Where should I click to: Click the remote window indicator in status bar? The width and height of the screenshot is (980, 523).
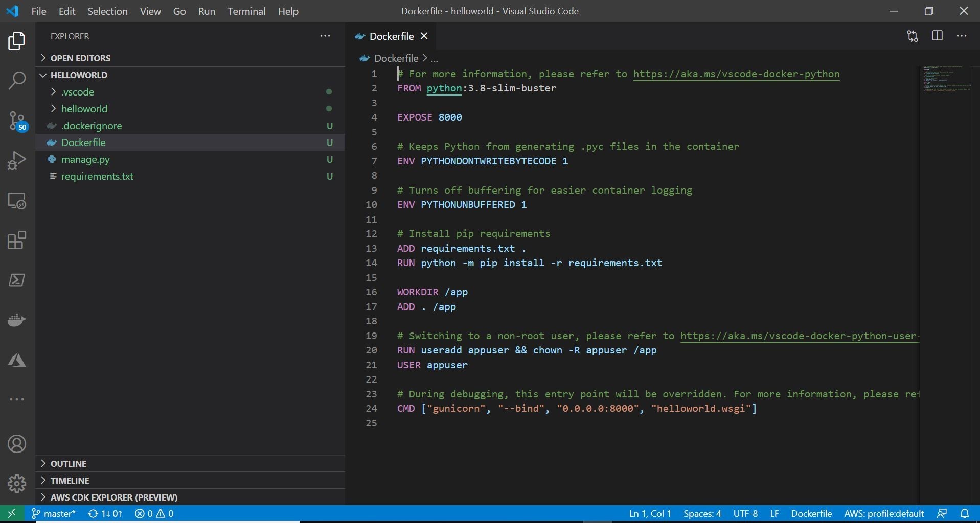click(x=11, y=513)
